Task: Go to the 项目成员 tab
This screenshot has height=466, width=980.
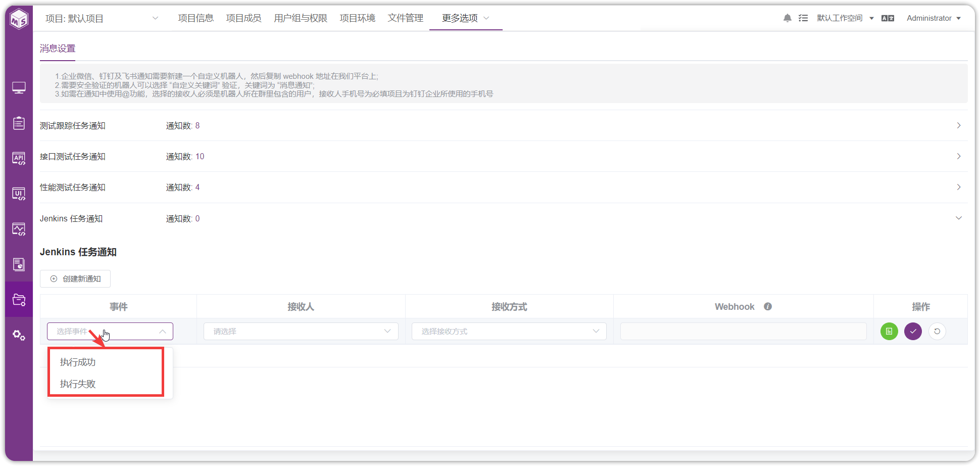Action: [x=243, y=18]
